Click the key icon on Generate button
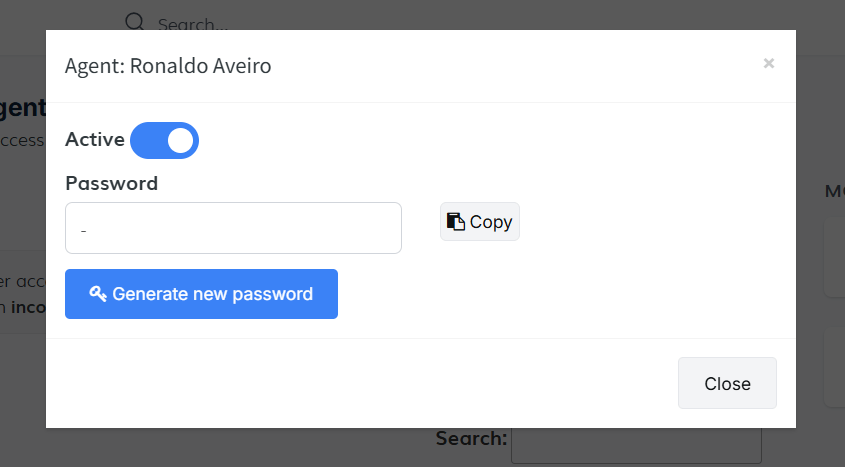The image size is (845, 467). click(x=97, y=294)
